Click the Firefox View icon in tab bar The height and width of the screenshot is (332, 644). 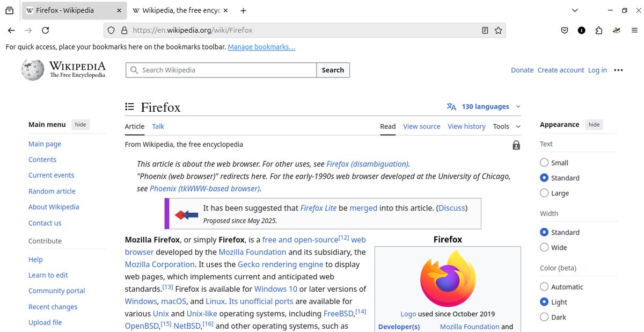9,10
